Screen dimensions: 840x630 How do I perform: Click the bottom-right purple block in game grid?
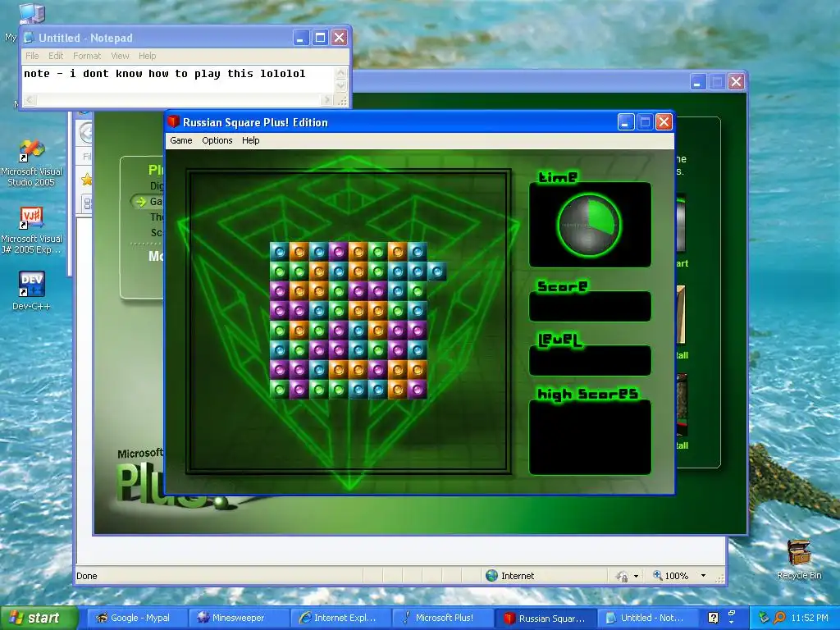pos(417,389)
